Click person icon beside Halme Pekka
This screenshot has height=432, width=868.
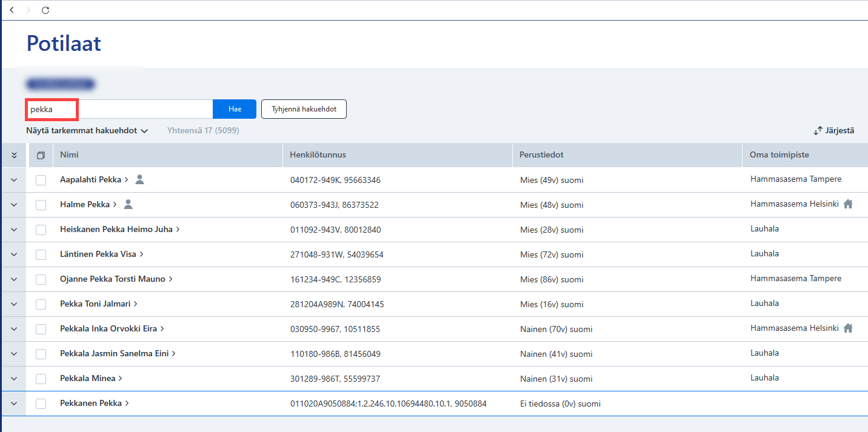pos(128,204)
